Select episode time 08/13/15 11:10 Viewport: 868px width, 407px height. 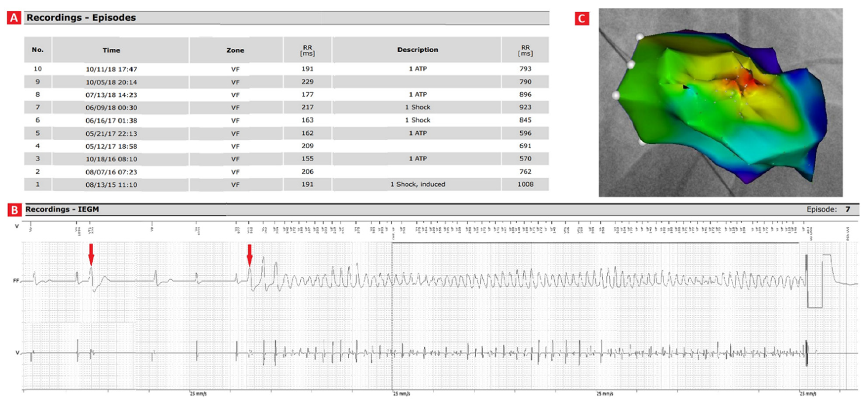111,185
